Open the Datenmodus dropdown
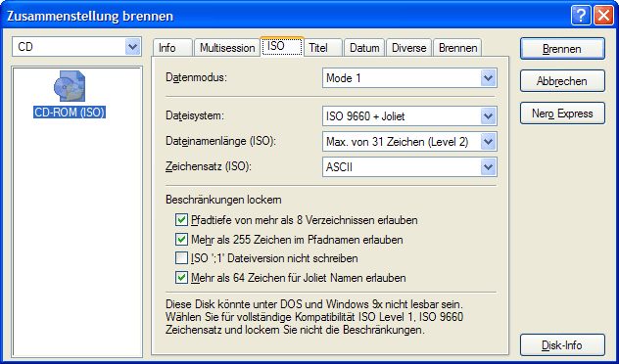 pos(488,78)
